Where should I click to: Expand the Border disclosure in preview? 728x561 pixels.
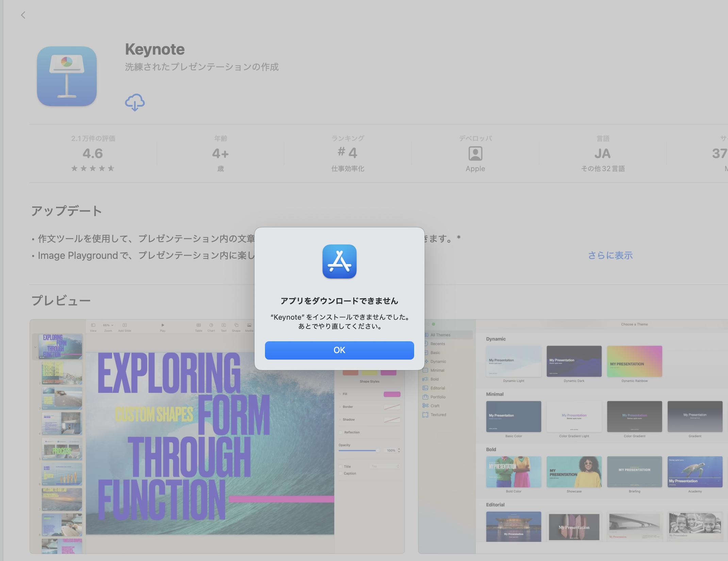pos(340,407)
